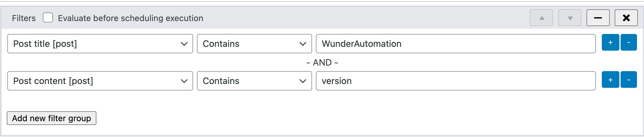The width and height of the screenshot is (644, 137).
Task: Move the Filters panel down with the arrow
Action: tap(570, 18)
